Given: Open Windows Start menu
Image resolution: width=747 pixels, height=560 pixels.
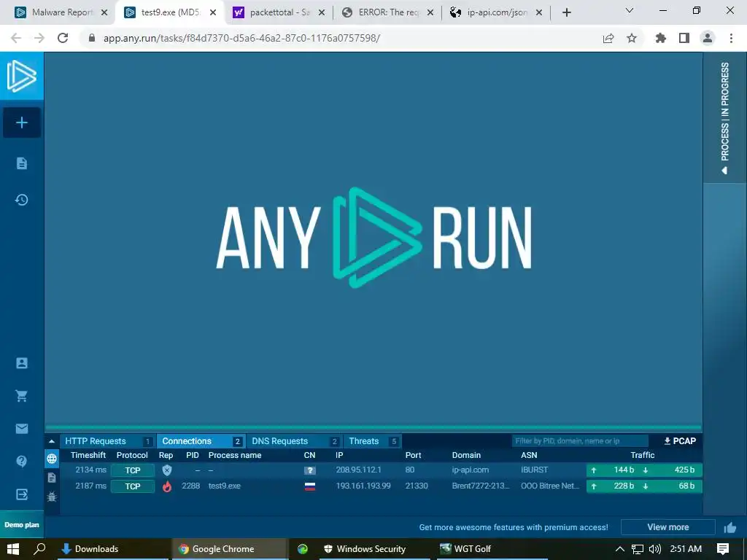Looking at the screenshot, I should [13, 549].
